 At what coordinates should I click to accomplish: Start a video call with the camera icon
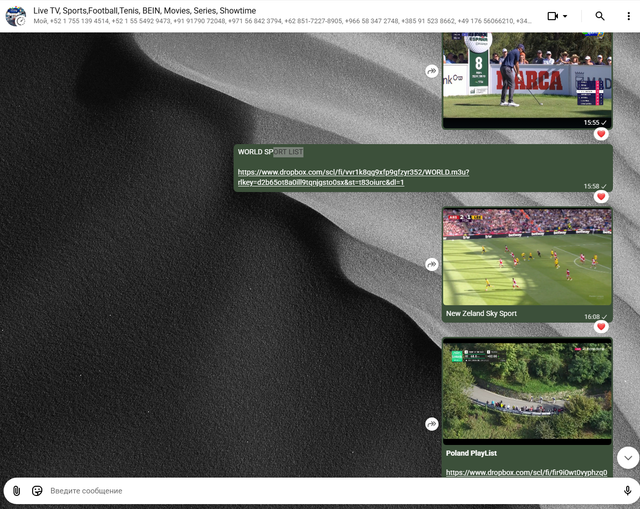pos(552,16)
